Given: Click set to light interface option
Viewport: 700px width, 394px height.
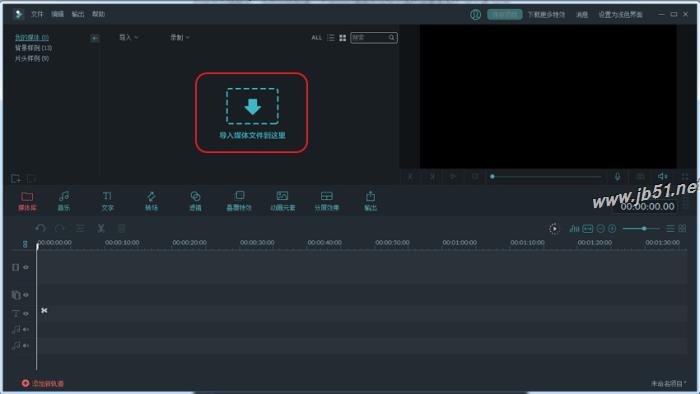Looking at the screenshot, I should click(620, 15).
